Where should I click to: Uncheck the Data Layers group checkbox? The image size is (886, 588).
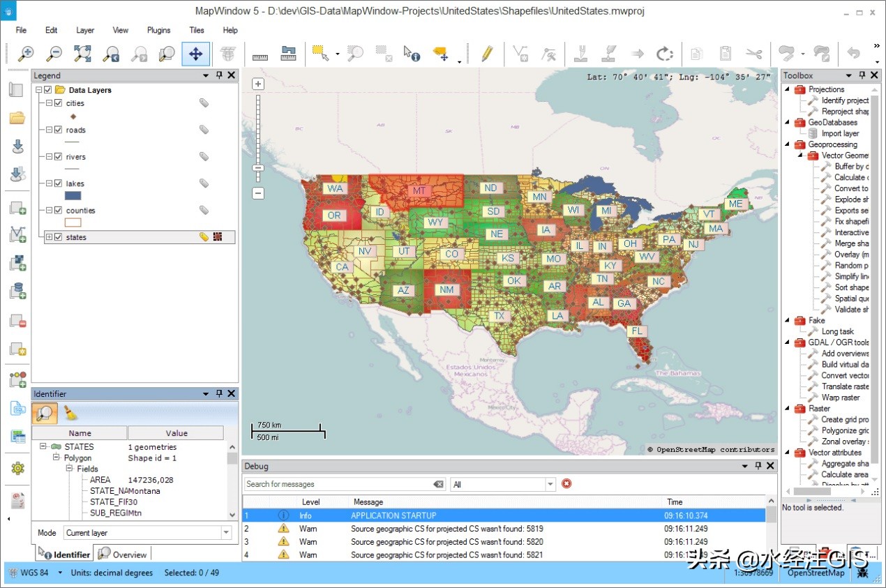click(47, 89)
